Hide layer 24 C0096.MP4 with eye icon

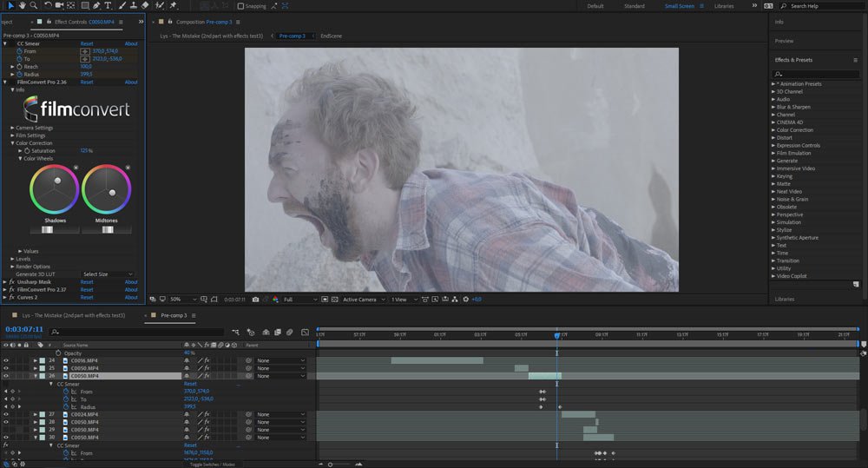click(5, 360)
